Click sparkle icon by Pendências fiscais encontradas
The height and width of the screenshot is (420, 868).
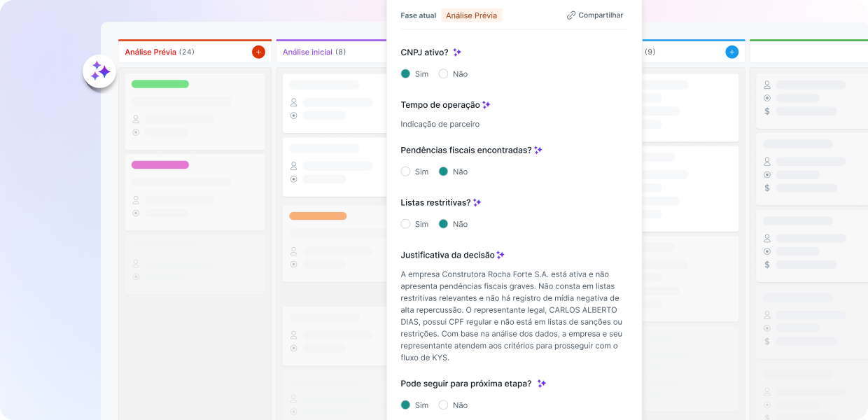pyautogui.click(x=538, y=150)
